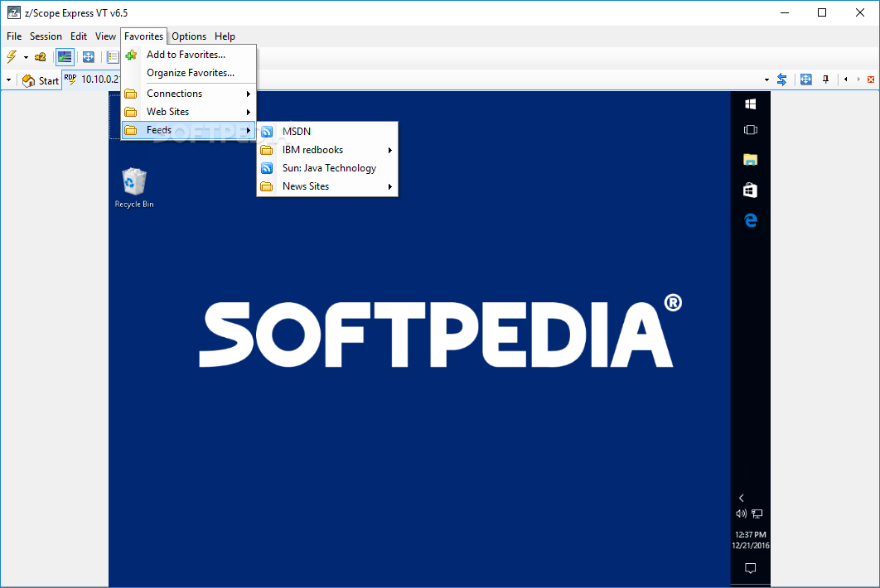
Task: Open the File menu
Action: pos(14,36)
